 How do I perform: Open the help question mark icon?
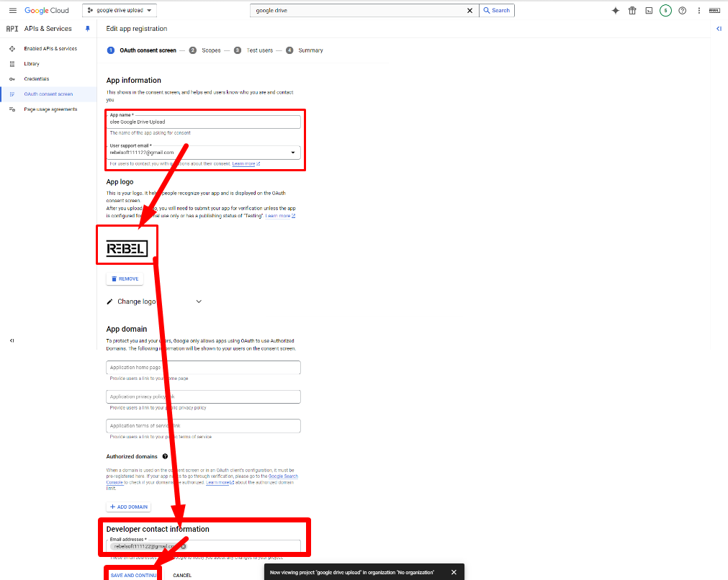pyautogui.click(x=683, y=10)
